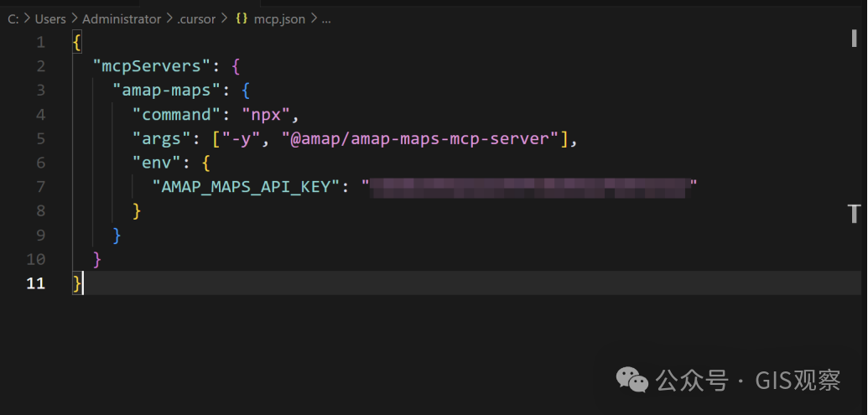The width and height of the screenshot is (868, 415).
Task: Click the "npx" string value
Action: 266,115
